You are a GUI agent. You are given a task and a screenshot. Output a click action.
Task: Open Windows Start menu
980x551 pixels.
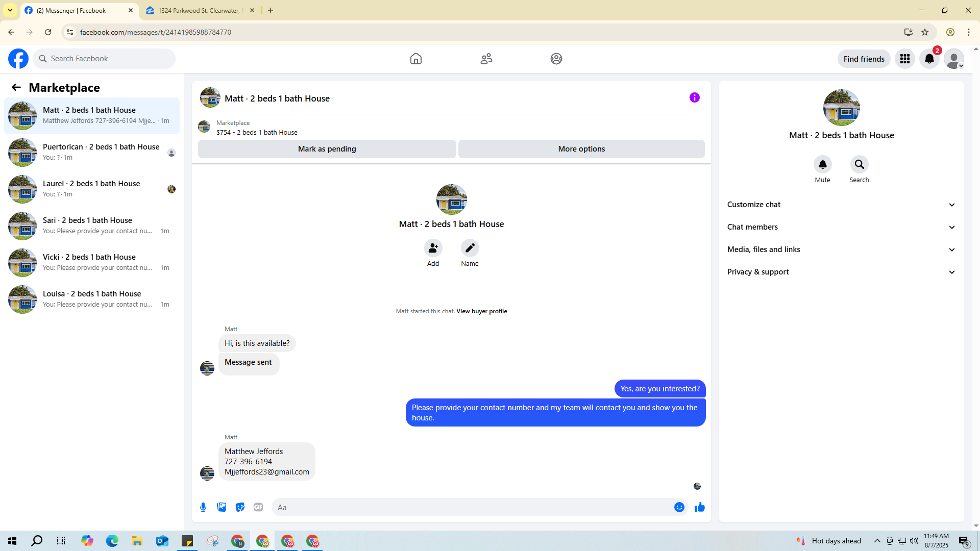click(x=12, y=541)
